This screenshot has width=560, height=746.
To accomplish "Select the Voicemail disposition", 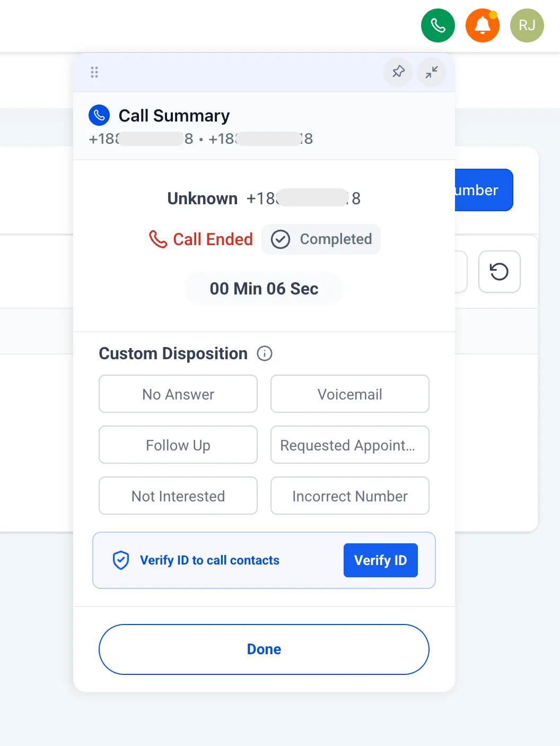I will pos(350,394).
